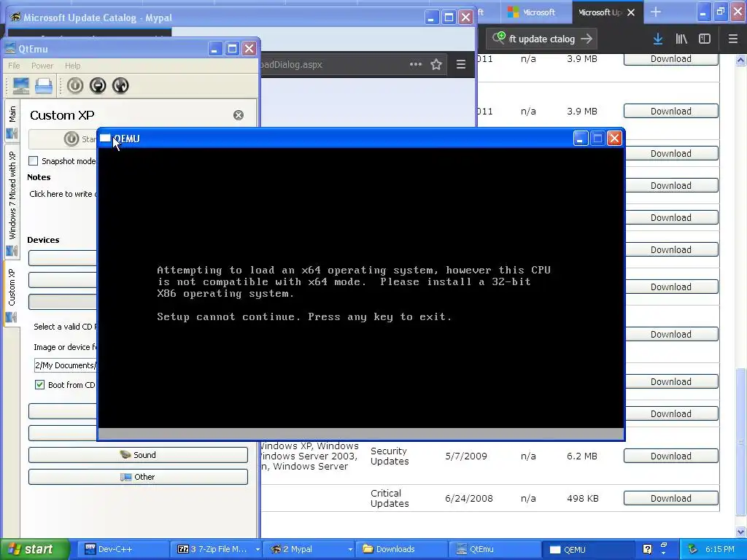Click the restart machine icon in QtEmu toolbar
Viewport: 747px width, 560px height.
click(120, 86)
